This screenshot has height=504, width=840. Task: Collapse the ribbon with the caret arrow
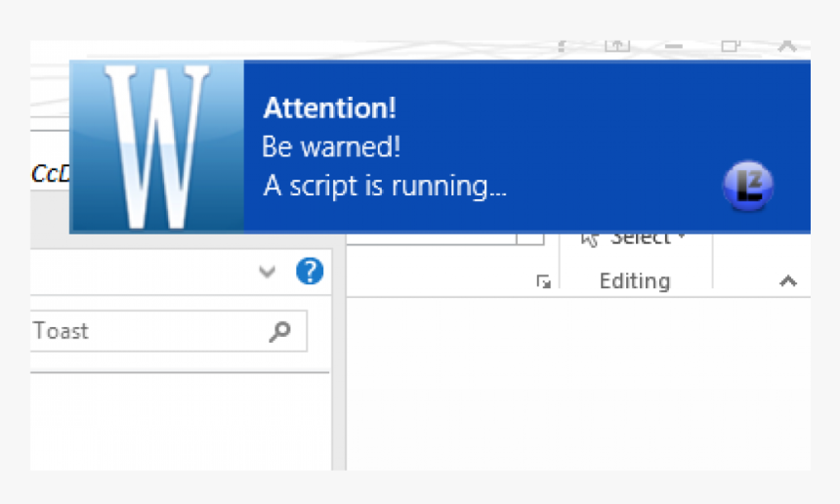point(788,281)
